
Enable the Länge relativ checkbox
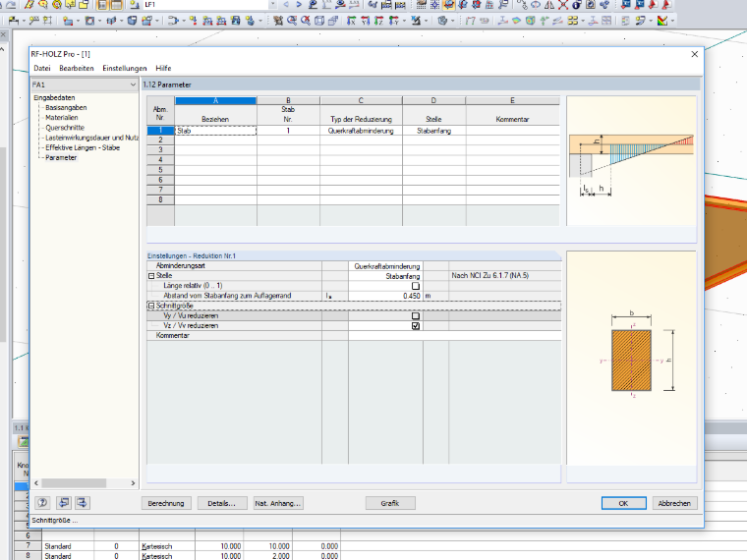(x=416, y=286)
